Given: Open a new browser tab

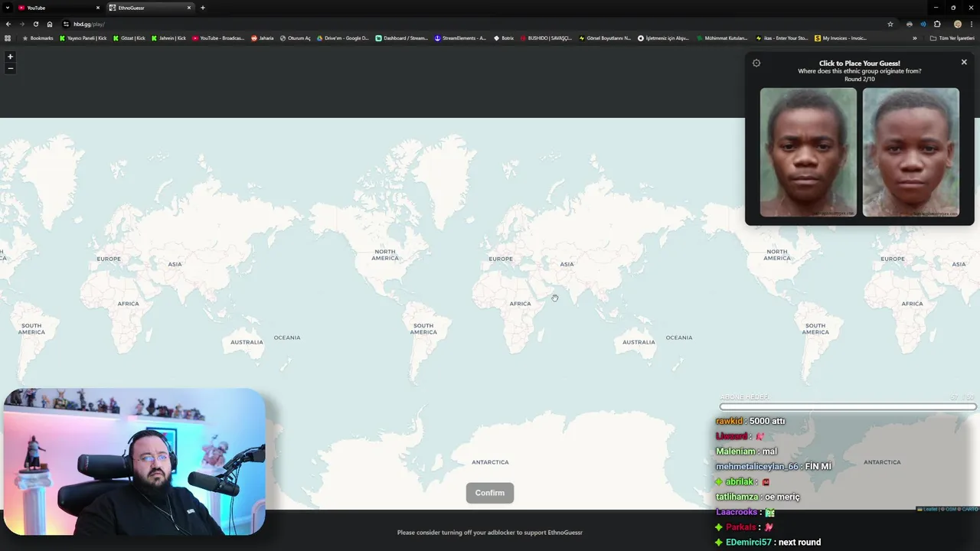Looking at the screenshot, I should click(x=203, y=8).
